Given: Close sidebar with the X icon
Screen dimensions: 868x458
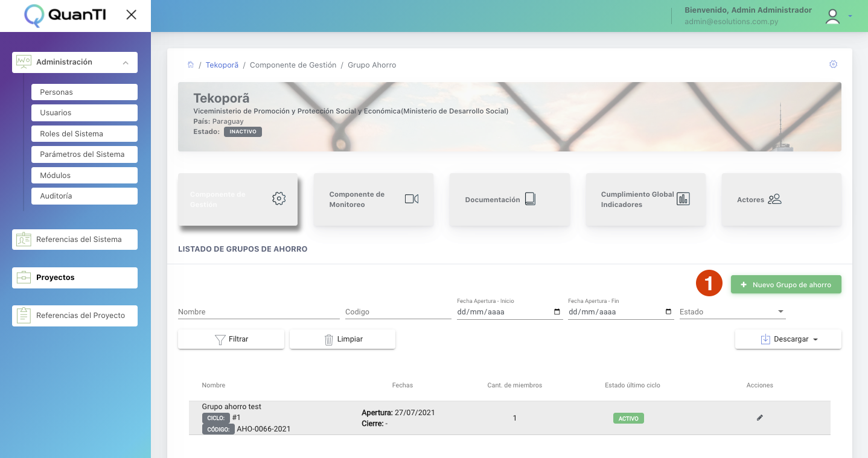Looking at the screenshot, I should pyautogui.click(x=131, y=15).
